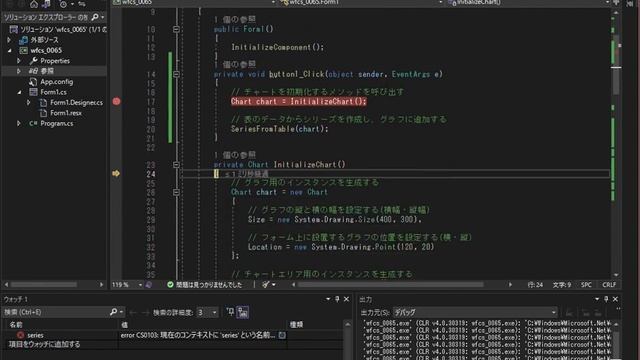Image resolution: width=640 pixels, height=360 pixels.
Task: Select Form1.resx file
Action: pyautogui.click(x=66, y=113)
